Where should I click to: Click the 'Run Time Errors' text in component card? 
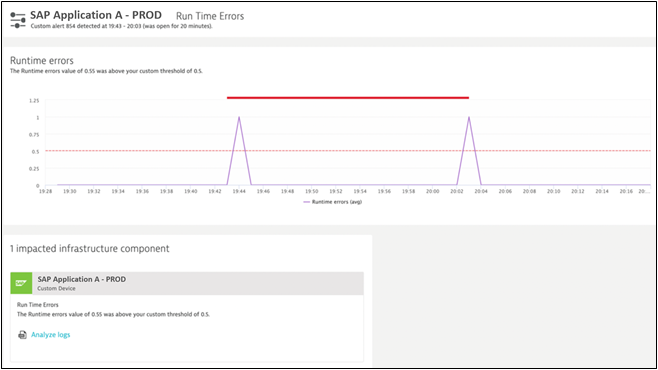pyautogui.click(x=38, y=305)
